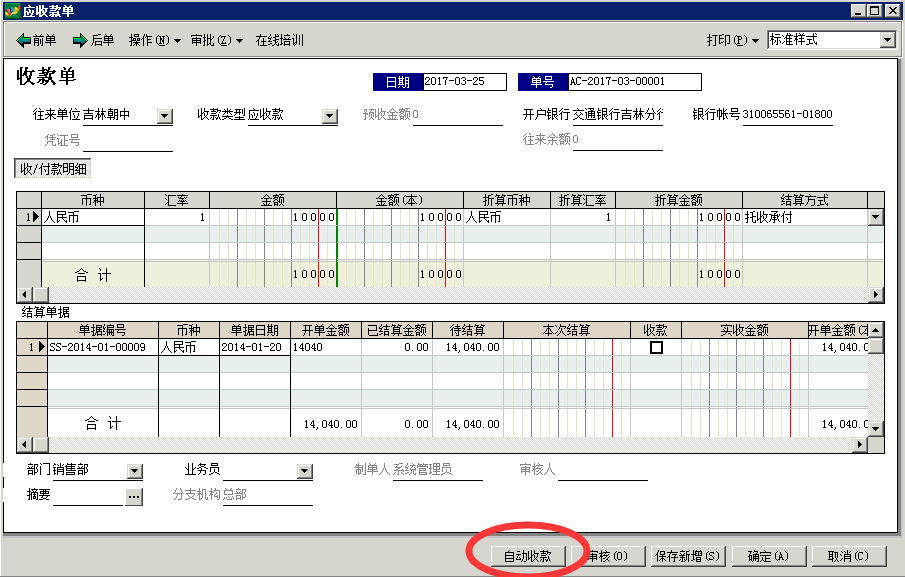Click left arrow of 结算单据 horizontal scrollbar
This screenshot has height=577, width=905.
click(x=24, y=444)
